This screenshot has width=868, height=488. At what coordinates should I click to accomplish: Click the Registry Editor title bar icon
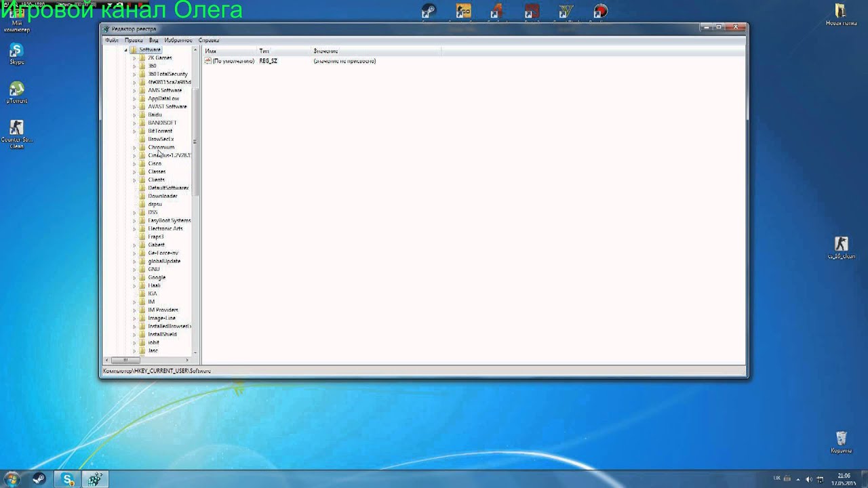pos(106,29)
